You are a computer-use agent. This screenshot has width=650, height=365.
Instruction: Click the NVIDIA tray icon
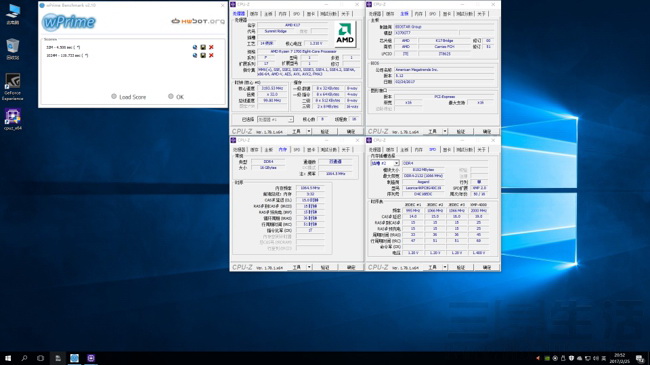[x=547, y=358]
